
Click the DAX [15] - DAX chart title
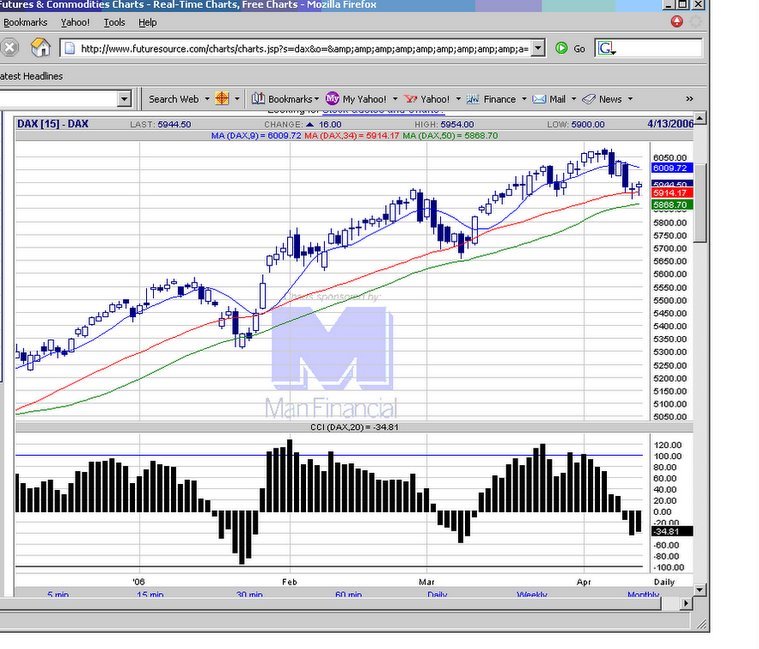tap(53, 124)
